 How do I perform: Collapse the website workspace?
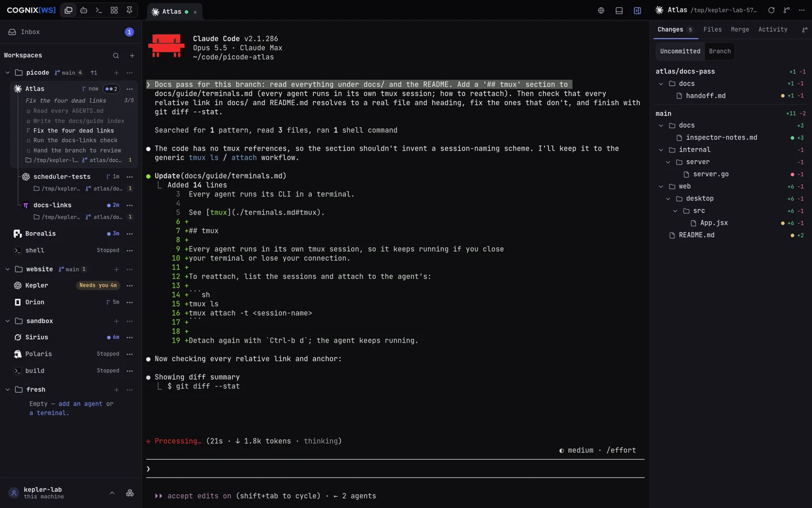tap(7, 269)
